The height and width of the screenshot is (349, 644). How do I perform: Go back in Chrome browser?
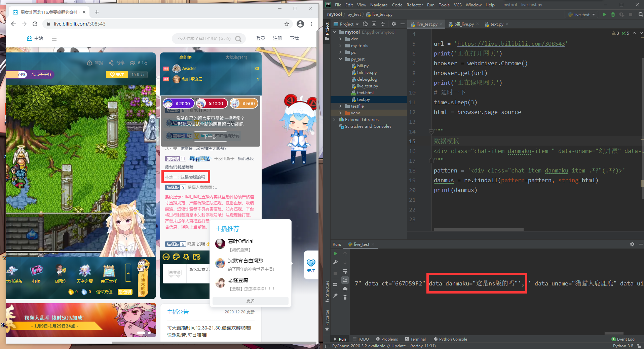tap(13, 24)
